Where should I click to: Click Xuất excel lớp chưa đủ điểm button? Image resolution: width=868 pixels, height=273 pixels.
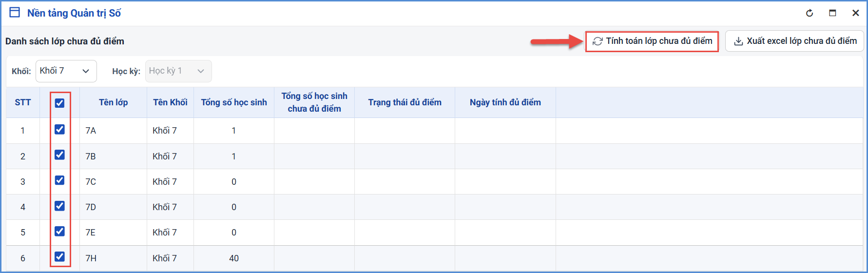794,41
